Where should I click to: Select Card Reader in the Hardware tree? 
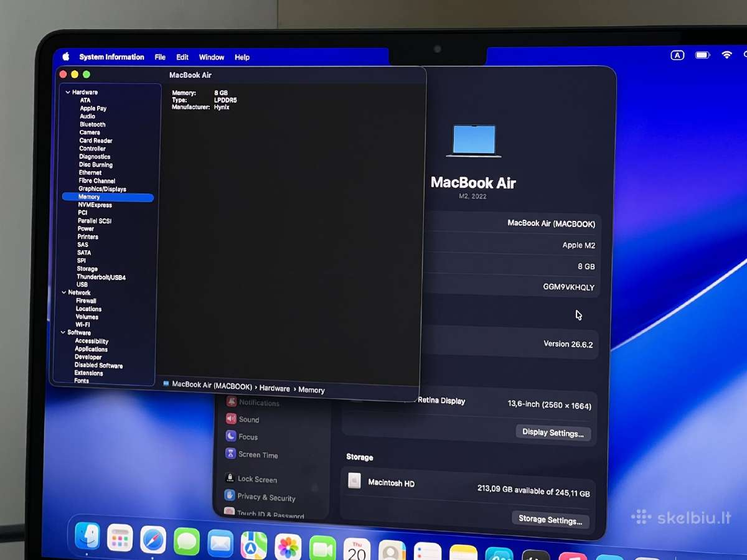[x=96, y=141]
